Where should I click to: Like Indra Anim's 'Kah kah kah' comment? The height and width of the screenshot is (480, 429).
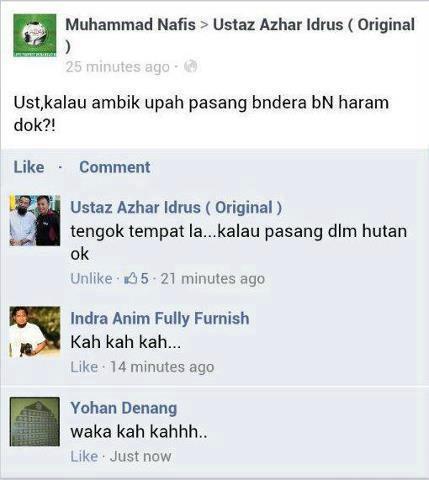[x=84, y=367]
